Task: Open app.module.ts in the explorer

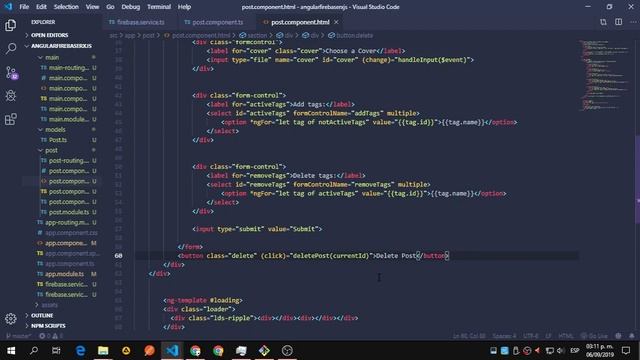Action: click(64, 274)
